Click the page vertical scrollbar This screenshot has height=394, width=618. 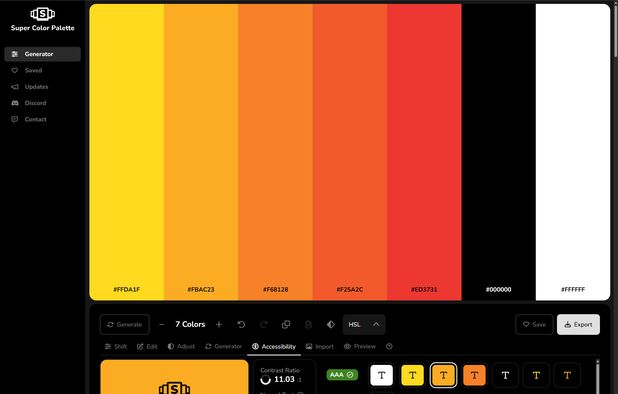click(615, 30)
